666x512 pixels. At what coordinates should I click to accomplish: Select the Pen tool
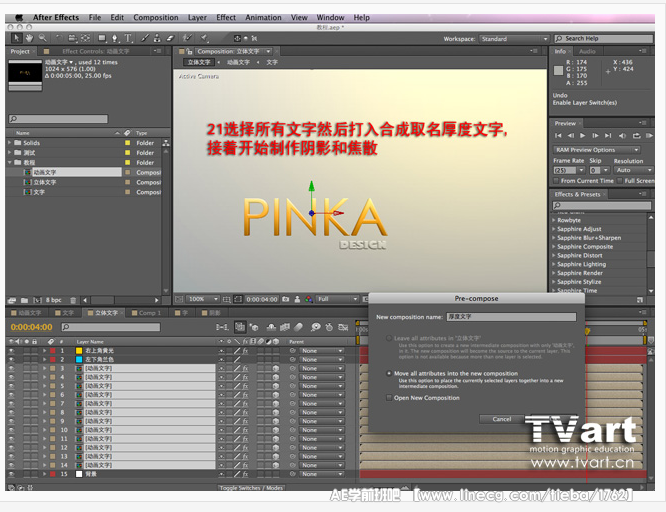114,38
